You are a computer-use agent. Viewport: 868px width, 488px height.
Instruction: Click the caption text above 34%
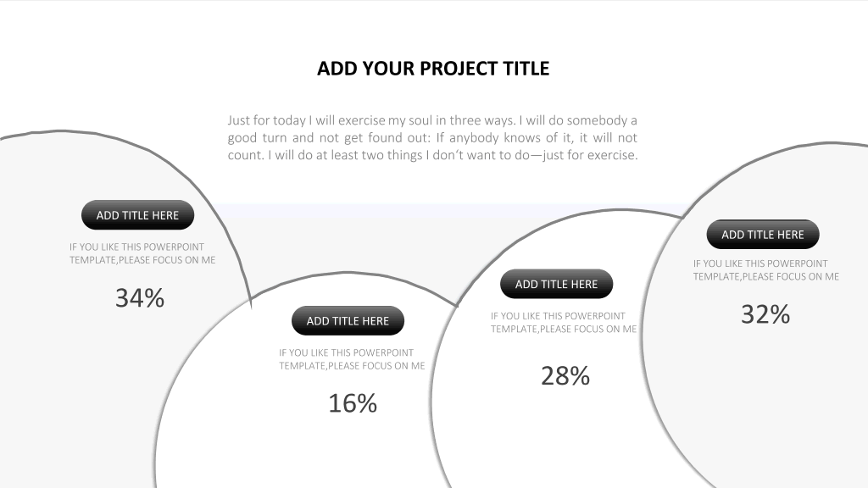click(142, 253)
